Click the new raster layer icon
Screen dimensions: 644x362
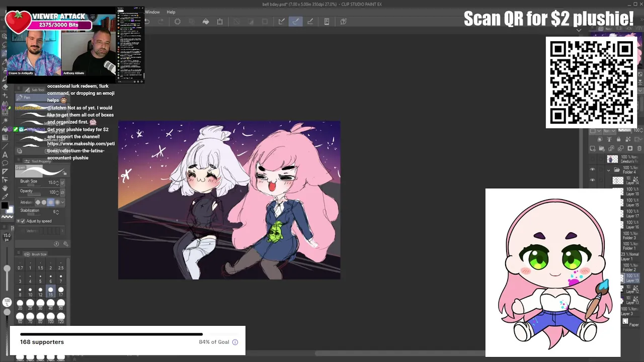click(x=593, y=149)
